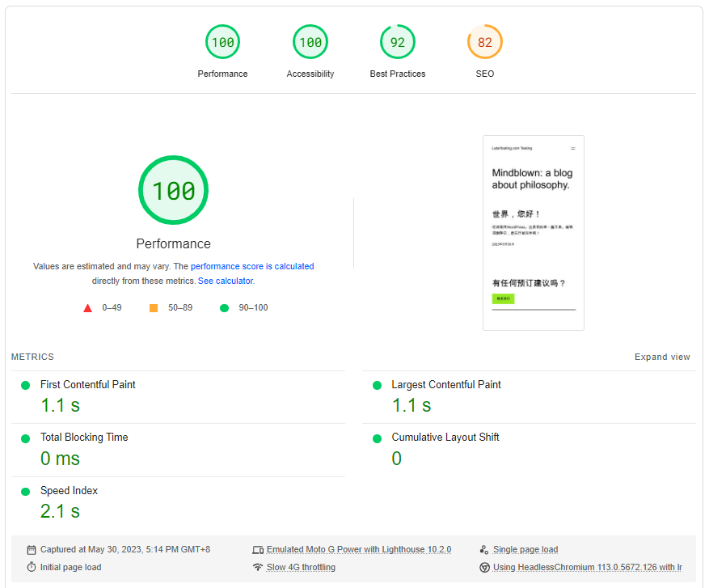709x588 pixels.
Task: Click the red triangle 0–49 legend icon
Action: pos(88,308)
